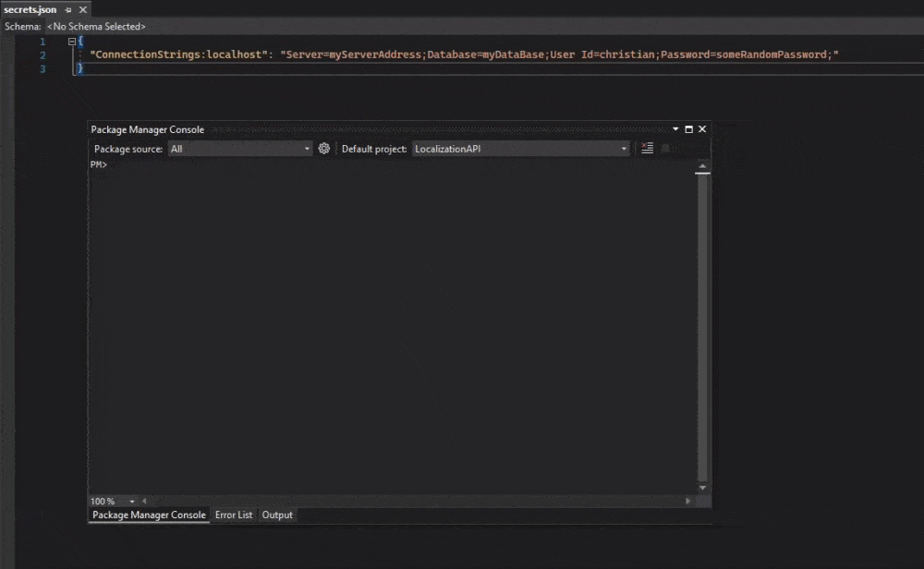Open the console zoom level selector at 100%
This screenshot has width=924, height=569.
111,501
